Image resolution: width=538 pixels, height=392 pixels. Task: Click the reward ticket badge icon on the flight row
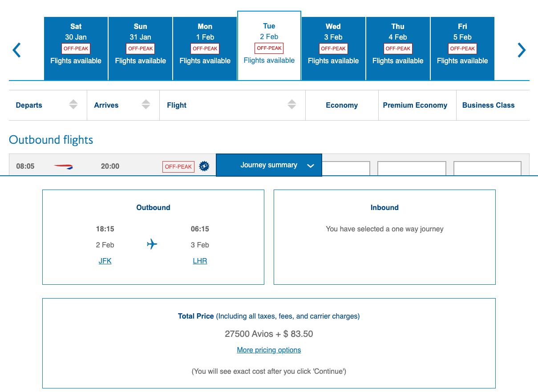[x=204, y=166]
